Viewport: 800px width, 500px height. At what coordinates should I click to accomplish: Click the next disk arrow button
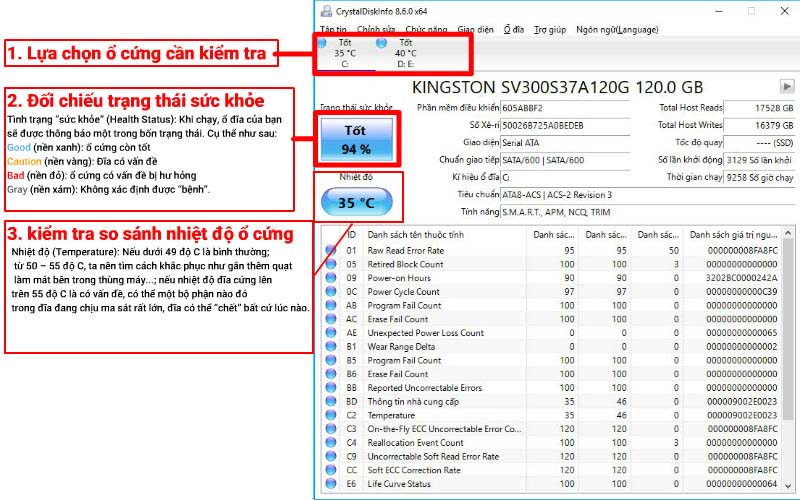click(x=787, y=86)
